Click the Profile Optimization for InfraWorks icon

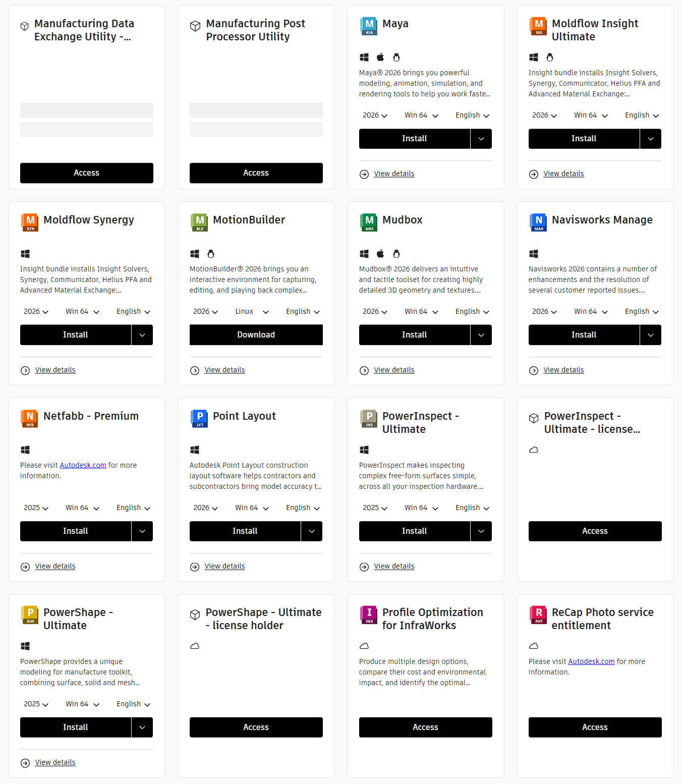(369, 615)
